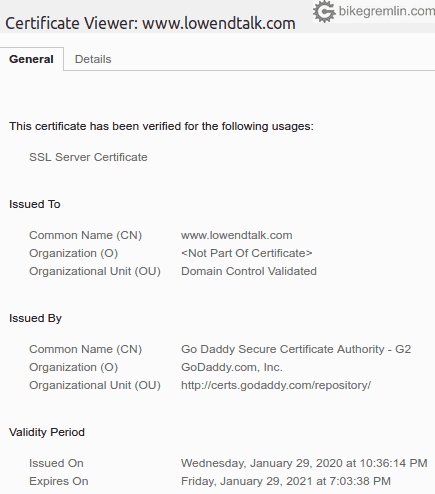Click the GoDaddy.com, Inc. organization value
Image resolution: width=435 pixels, height=494 pixels.
[x=232, y=367]
